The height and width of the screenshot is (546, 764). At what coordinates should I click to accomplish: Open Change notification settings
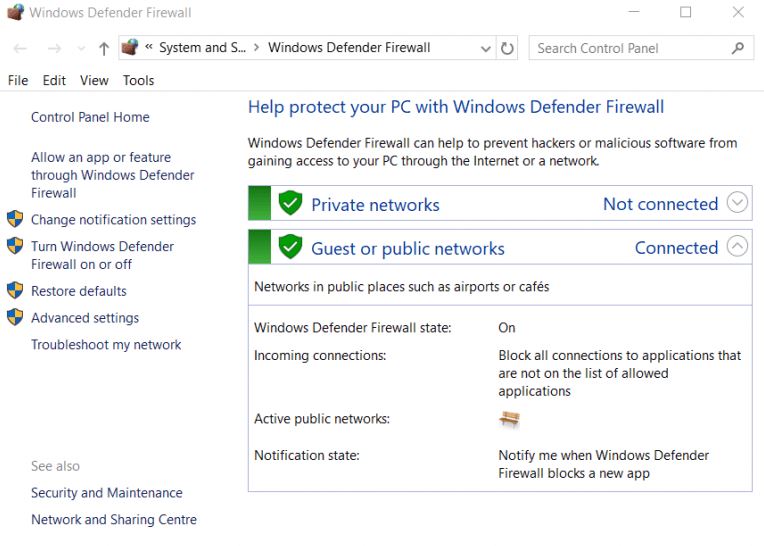click(113, 220)
